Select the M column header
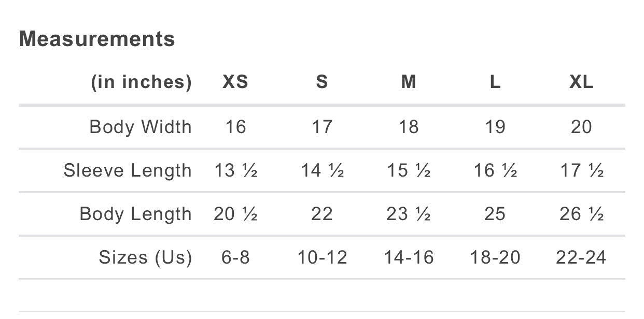Screen dimensions: 644x319 409,82
